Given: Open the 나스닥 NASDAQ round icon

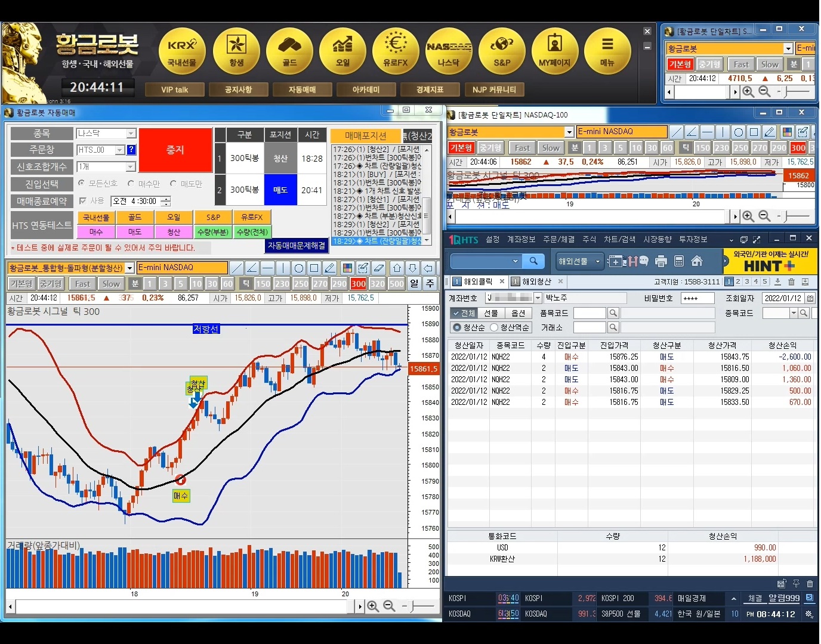Looking at the screenshot, I should [449, 50].
